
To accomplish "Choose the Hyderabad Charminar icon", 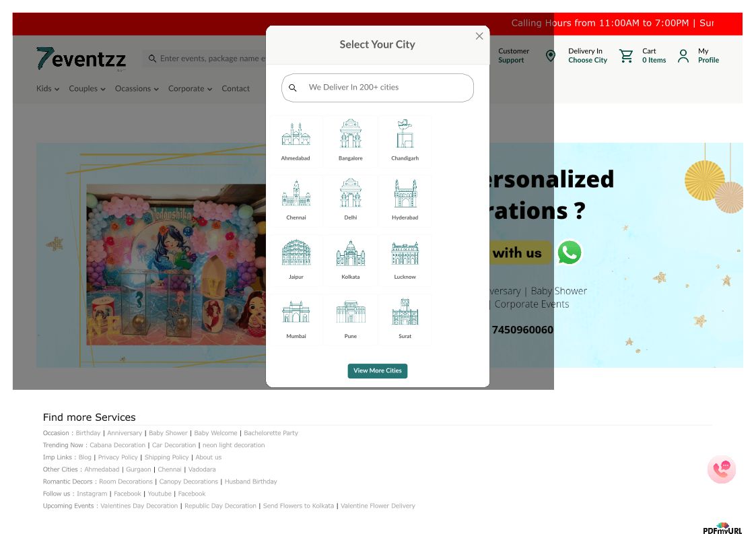I will click(x=405, y=194).
